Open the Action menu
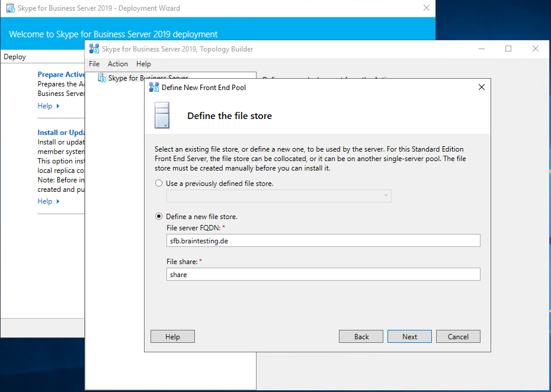 coord(118,64)
